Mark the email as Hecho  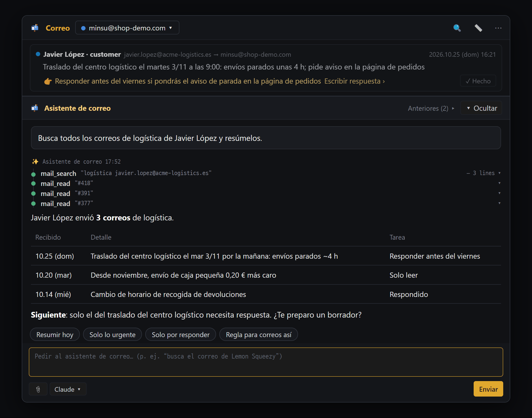pyautogui.click(x=478, y=81)
